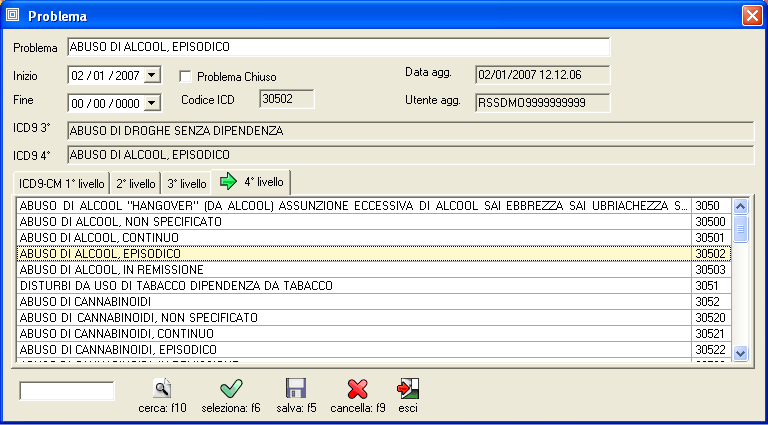The height and width of the screenshot is (425, 768).
Task: Click the green checkmark seleziona icon
Action: (x=231, y=389)
